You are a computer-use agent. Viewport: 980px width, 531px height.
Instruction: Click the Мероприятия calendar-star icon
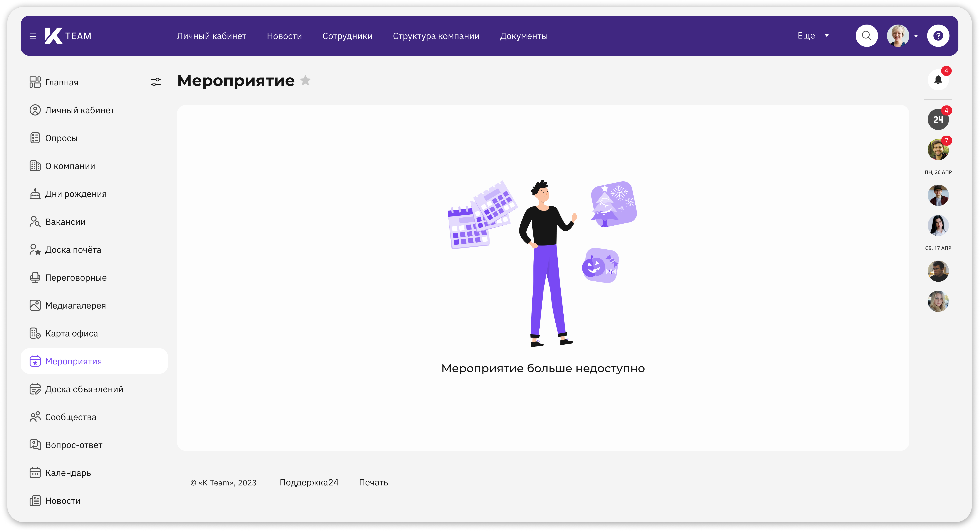35,361
